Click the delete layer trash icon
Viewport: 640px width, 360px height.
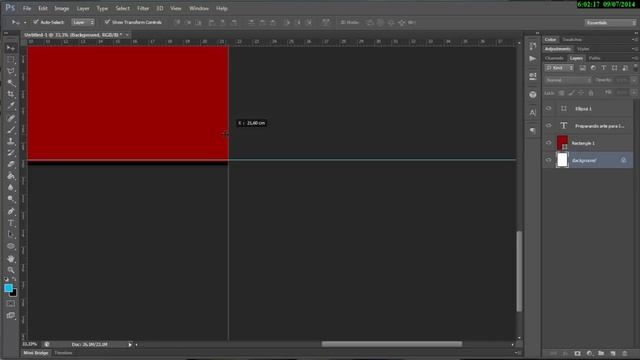pos(624,353)
